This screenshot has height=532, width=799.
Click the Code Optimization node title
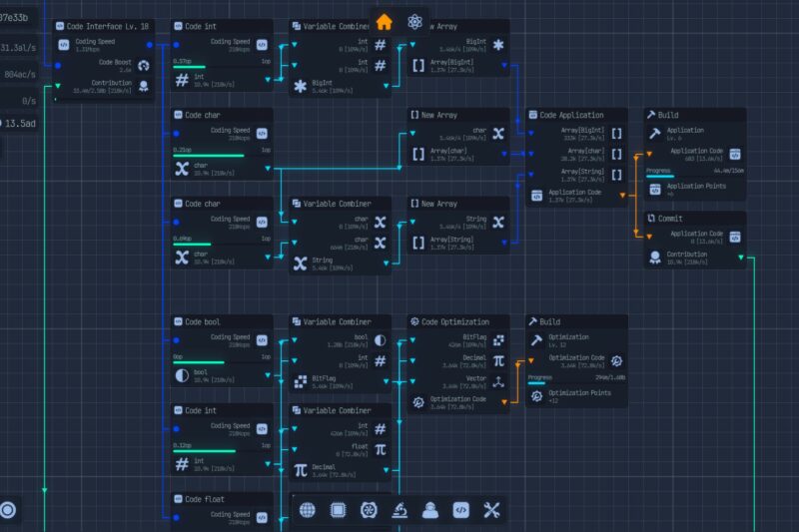point(454,322)
